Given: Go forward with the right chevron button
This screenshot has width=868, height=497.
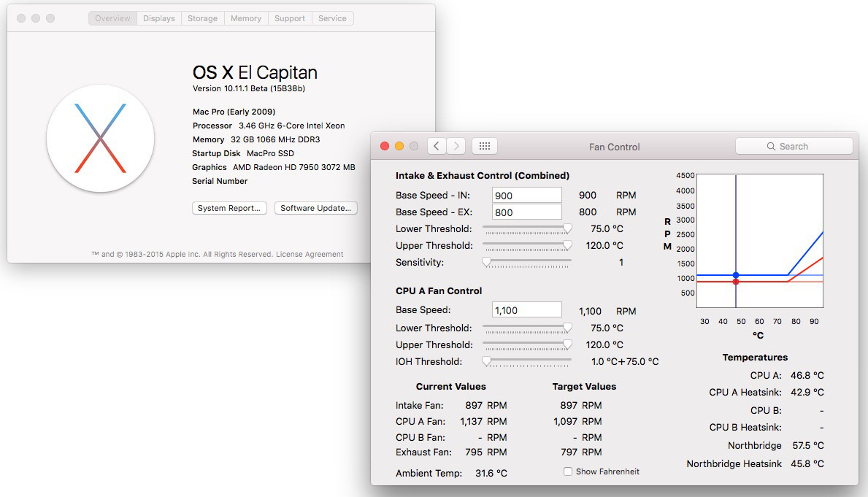Looking at the screenshot, I should pyautogui.click(x=456, y=146).
